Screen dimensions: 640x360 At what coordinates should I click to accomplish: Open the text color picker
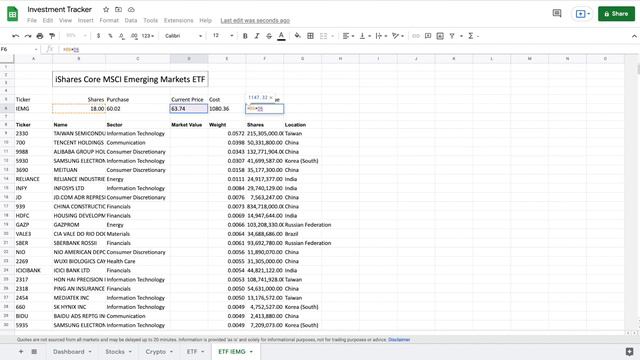[x=281, y=36]
